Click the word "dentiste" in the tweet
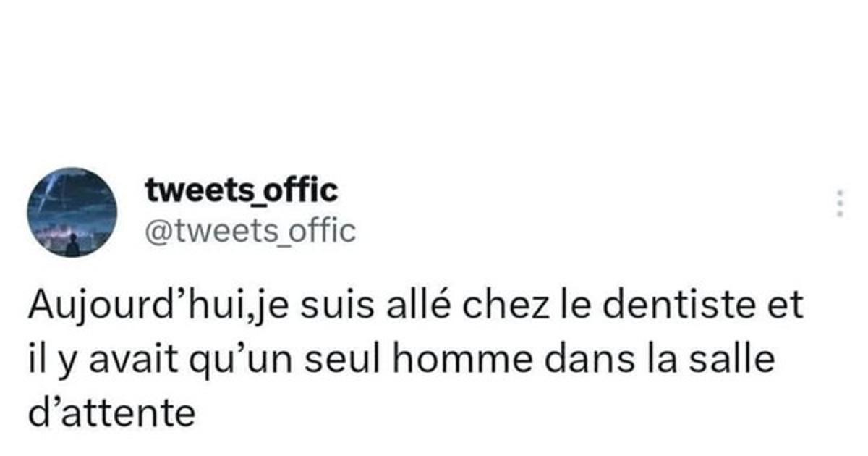Viewport: 868px width, 456px height. pos(677,306)
